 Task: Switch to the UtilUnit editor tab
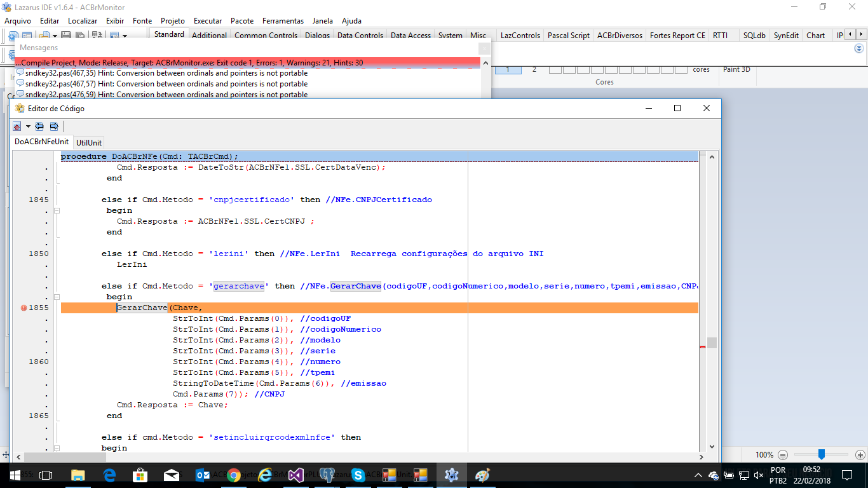[88, 142]
